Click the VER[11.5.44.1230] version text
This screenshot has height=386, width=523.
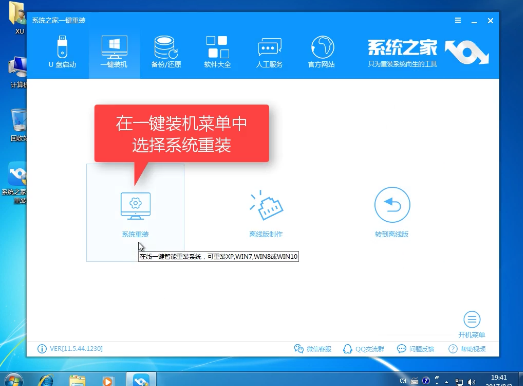76,349
